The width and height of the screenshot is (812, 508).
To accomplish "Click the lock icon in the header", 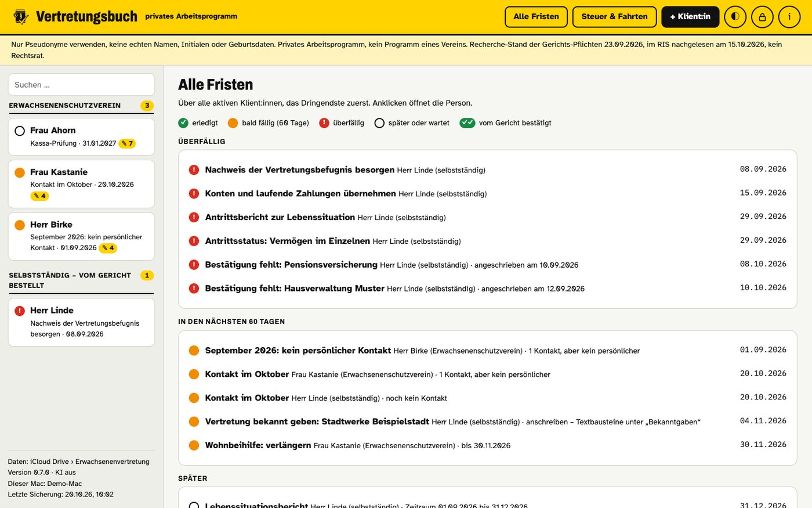I will coord(762,17).
